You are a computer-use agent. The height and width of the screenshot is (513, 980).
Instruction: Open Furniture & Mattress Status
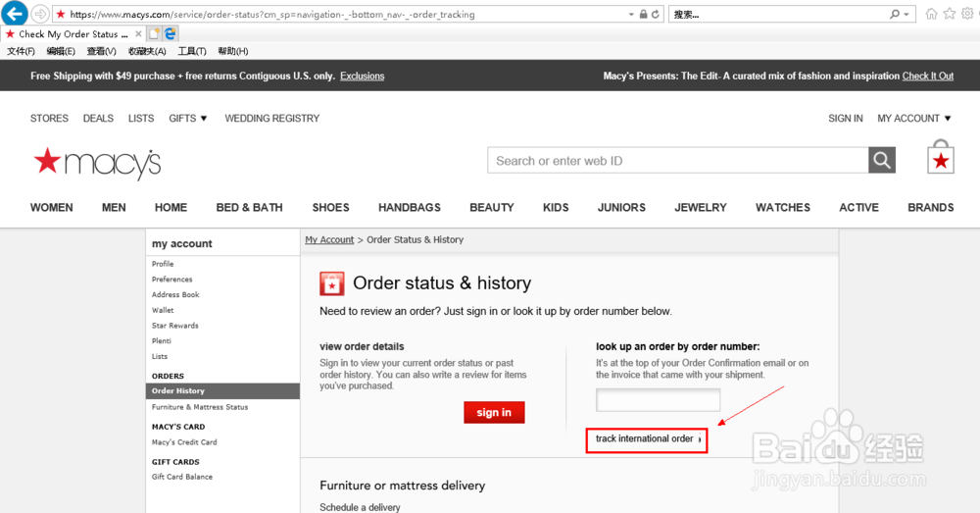199,407
